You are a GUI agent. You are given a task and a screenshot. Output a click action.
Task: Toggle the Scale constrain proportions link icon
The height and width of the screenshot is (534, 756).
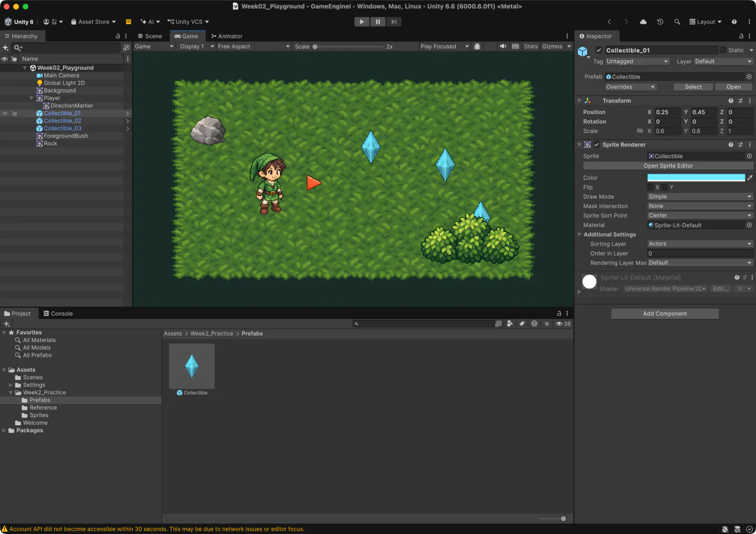[x=640, y=131]
